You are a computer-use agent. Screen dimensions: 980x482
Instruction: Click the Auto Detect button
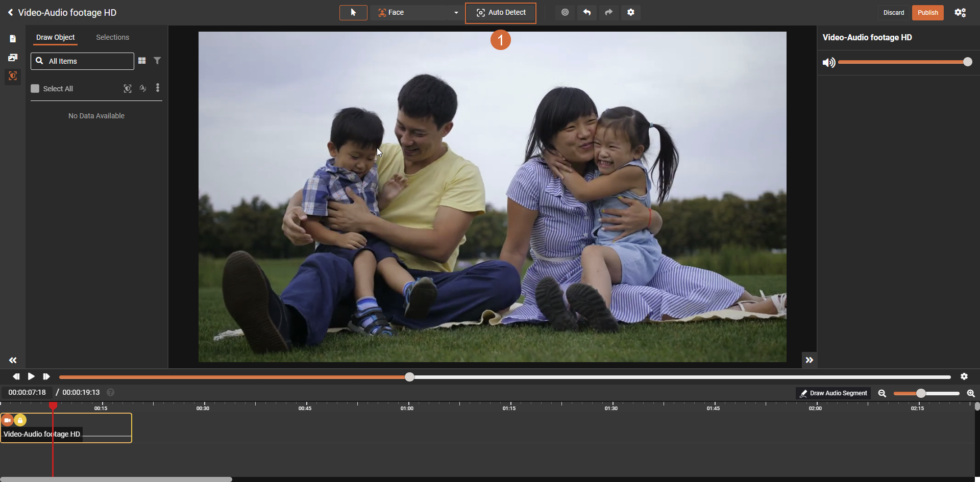pos(501,13)
